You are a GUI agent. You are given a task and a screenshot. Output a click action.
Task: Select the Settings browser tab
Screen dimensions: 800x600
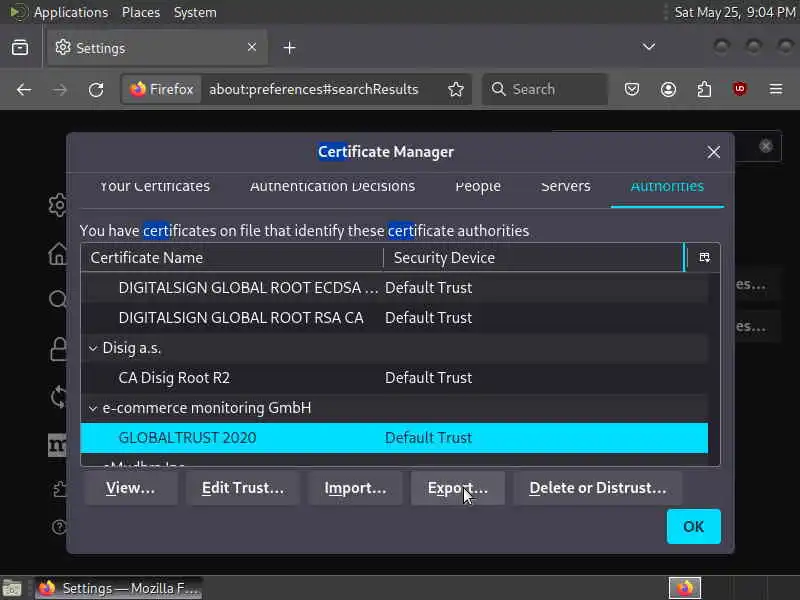(x=157, y=47)
